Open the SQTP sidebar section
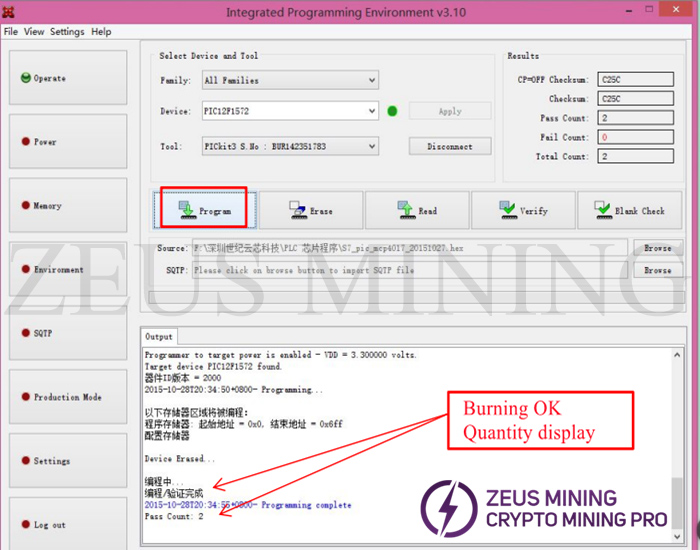The image size is (700, 550). coord(67,333)
